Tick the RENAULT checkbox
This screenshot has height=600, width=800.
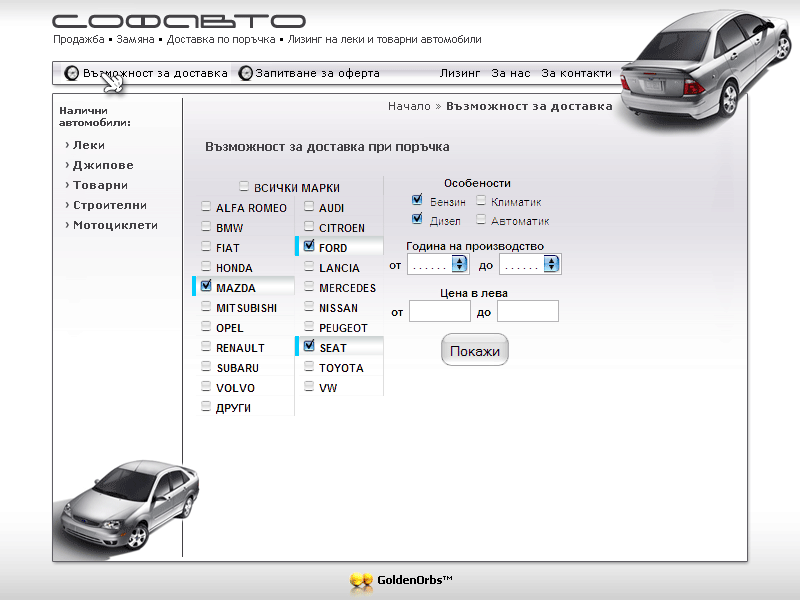coord(206,346)
